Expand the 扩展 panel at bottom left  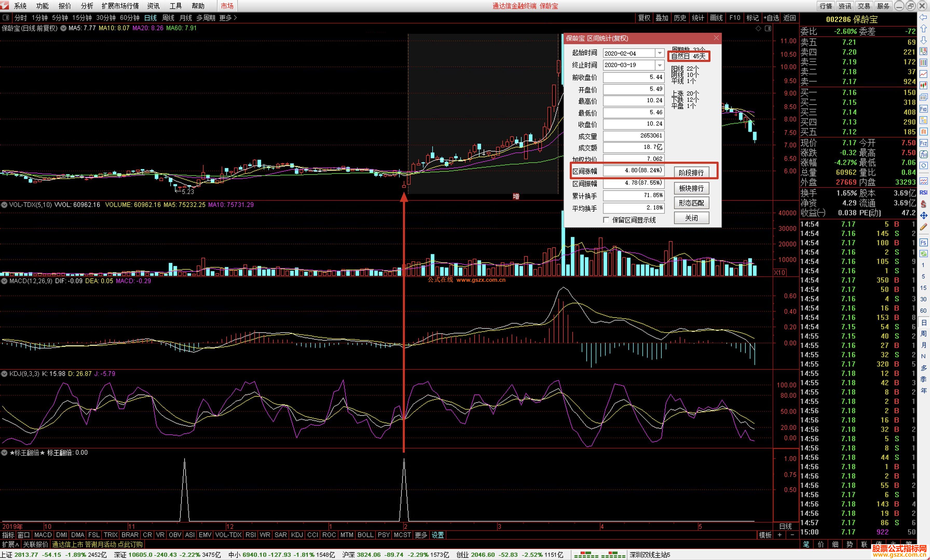point(10,544)
